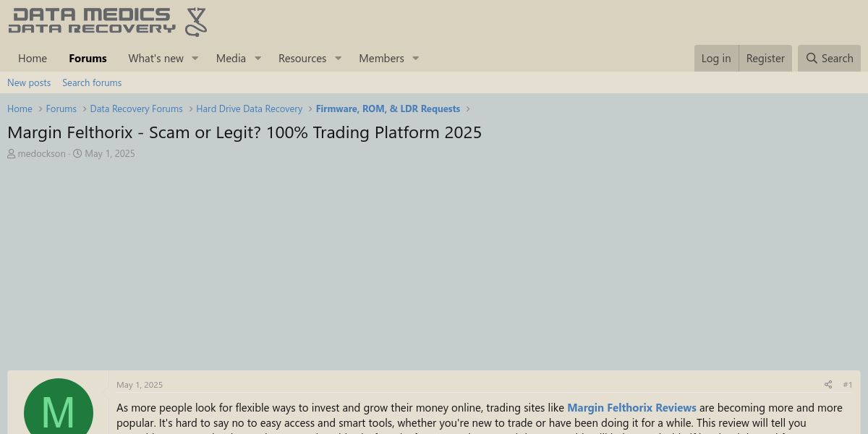
Task: Open post number #1 permalink
Action: pyautogui.click(x=848, y=385)
